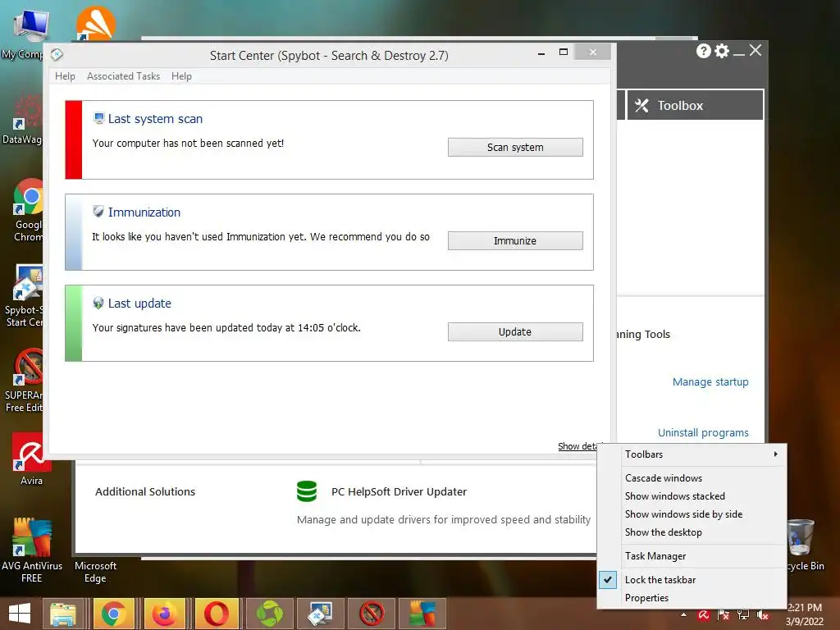Image resolution: width=840 pixels, height=630 pixels.
Task: Click the Immunization shield icon
Action: 98,211
